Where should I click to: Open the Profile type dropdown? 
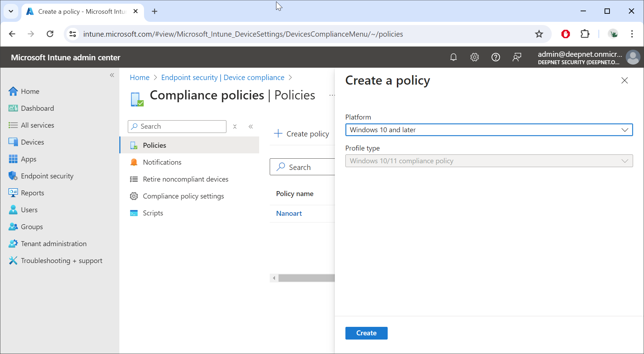pyautogui.click(x=489, y=161)
